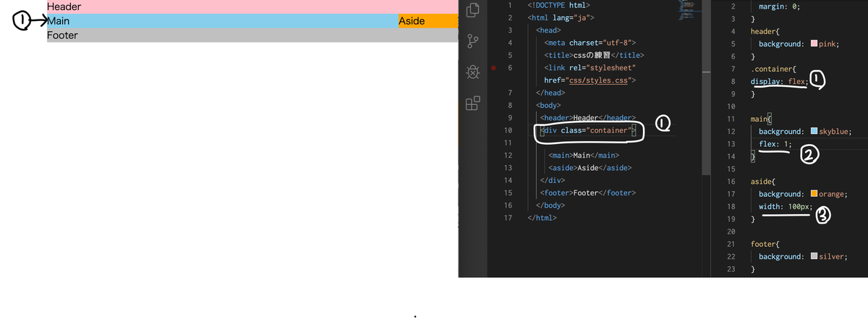Image resolution: width=868 pixels, height=330 pixels.
Task: Click the orange Aside box in rendered page
Action: (428, 21)
